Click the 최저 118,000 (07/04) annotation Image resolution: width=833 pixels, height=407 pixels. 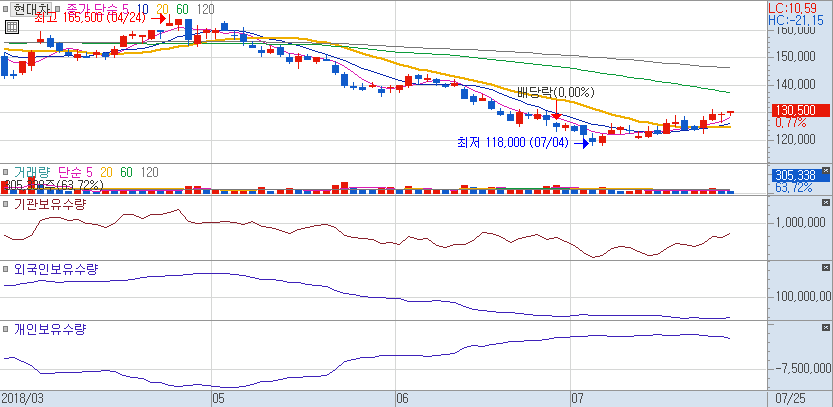point(513,142)
